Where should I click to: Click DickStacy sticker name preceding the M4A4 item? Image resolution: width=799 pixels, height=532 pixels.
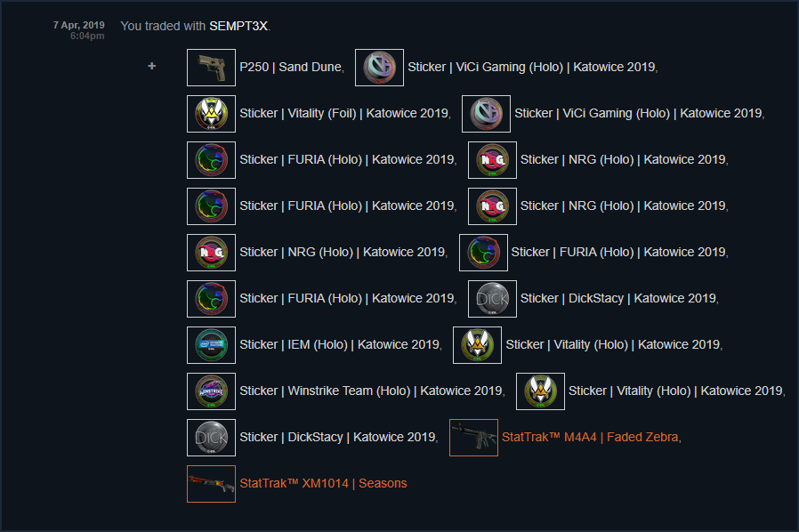pyautogui.click(x=337, y=437)
